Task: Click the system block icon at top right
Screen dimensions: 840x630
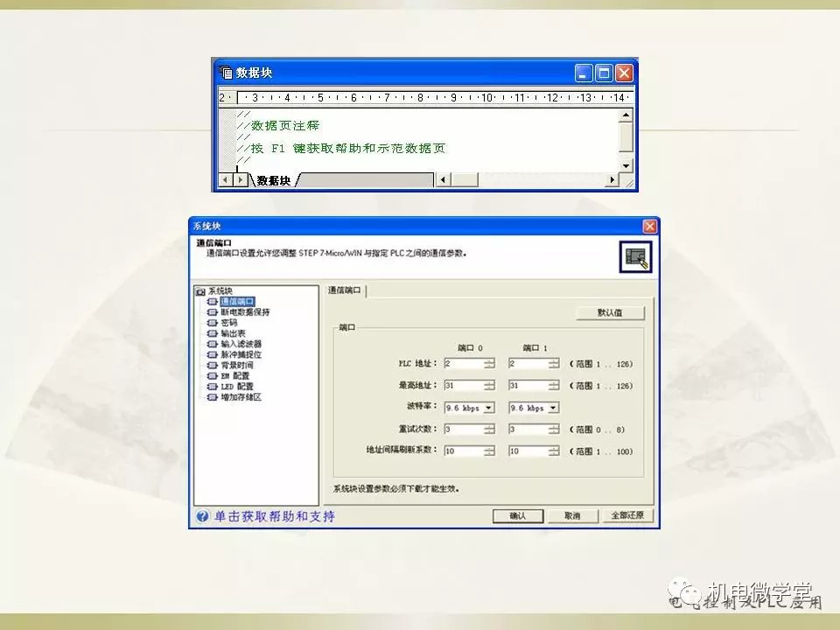Action: (635, 257)
